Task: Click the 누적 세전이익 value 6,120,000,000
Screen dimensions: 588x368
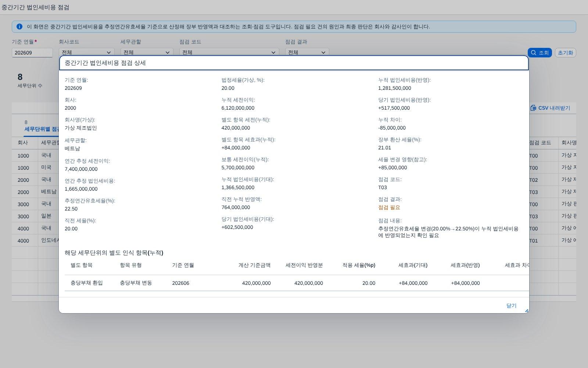Action: 238,108
